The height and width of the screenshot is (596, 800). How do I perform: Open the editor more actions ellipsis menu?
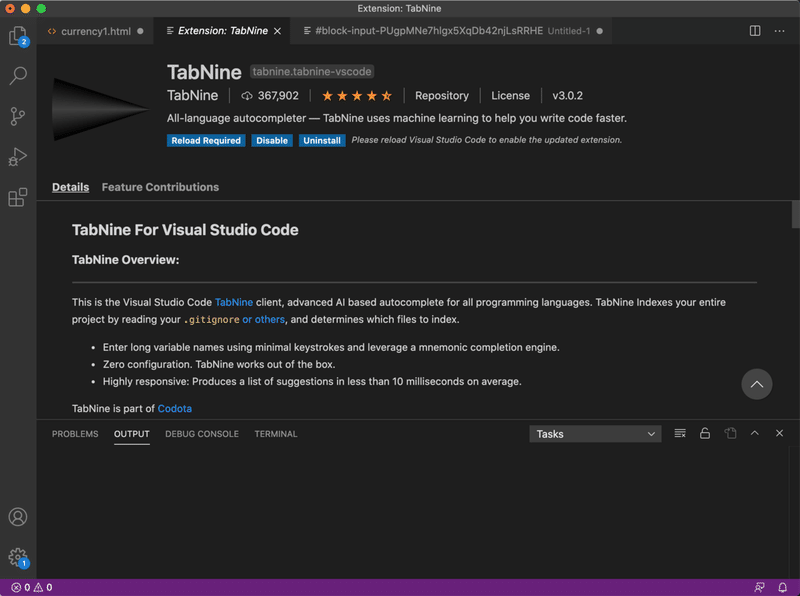pyautogui.click(x=779, y=31)
